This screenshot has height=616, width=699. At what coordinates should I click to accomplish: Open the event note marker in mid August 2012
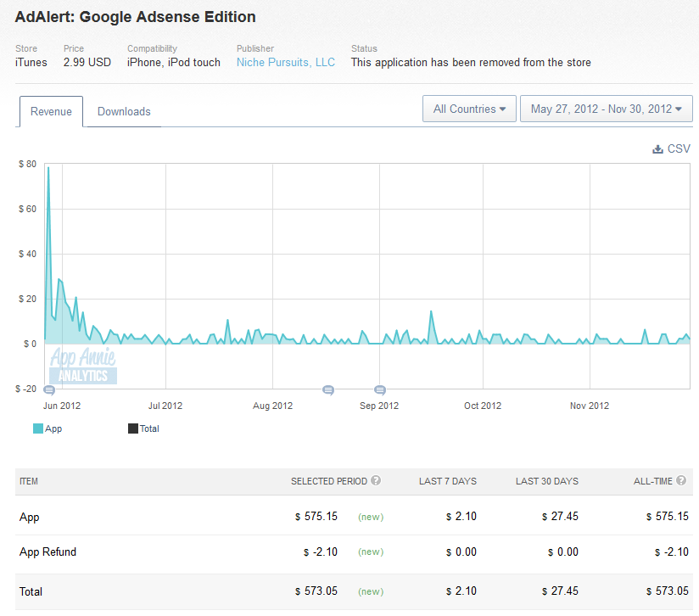click(x=328, y=390)
